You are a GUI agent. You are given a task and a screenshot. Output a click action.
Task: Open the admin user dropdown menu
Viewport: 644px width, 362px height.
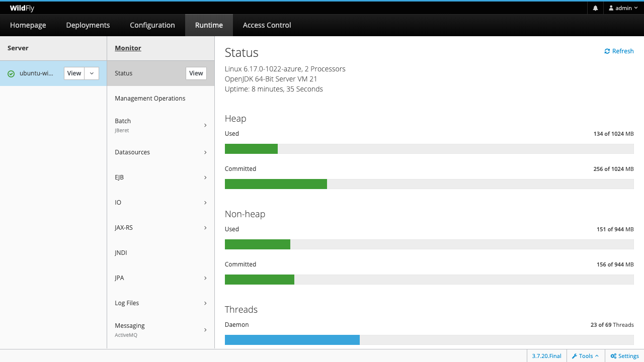coord(623,8)
